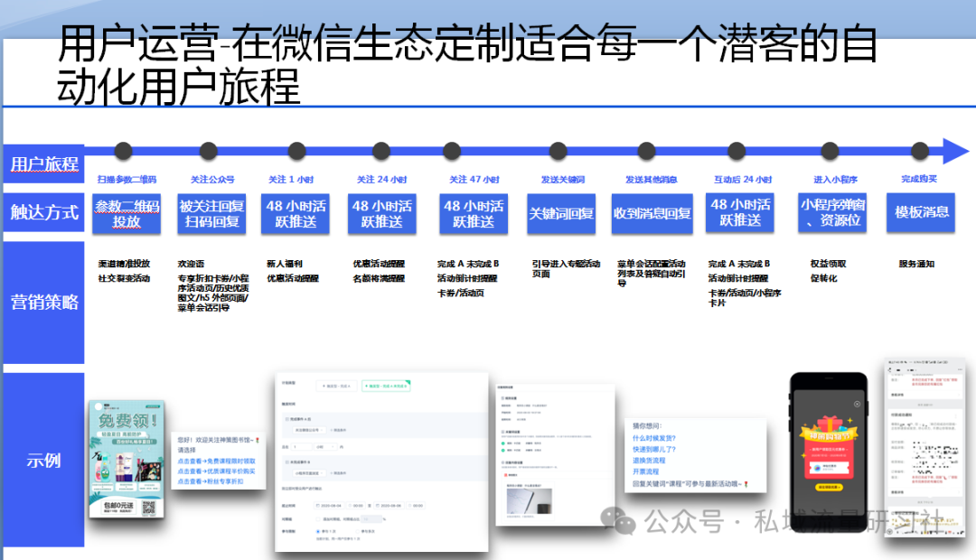Screen dimensions: 976x560
Task: Open the 点击查看→粉丝专享折扣 link
Action: point(211,481)
